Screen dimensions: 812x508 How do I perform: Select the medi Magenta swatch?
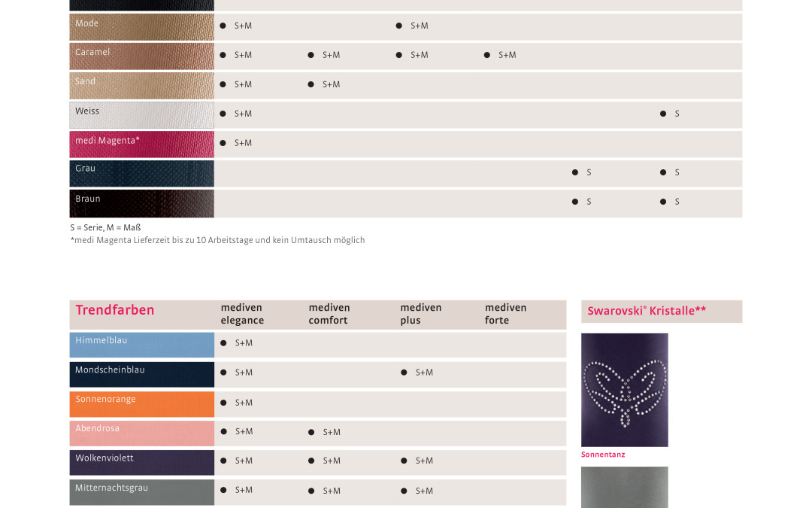[141, 144]
